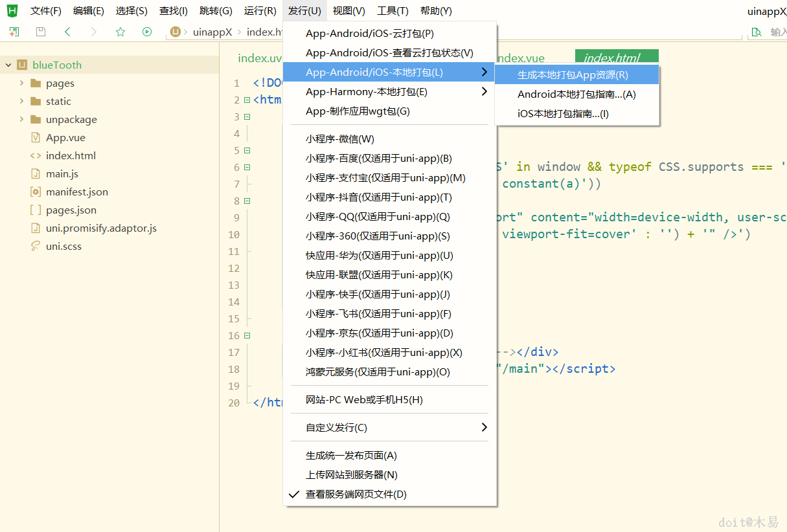Click the new file toolbar icon
This screenshot has height=532, width=787.
pos(14,32)
